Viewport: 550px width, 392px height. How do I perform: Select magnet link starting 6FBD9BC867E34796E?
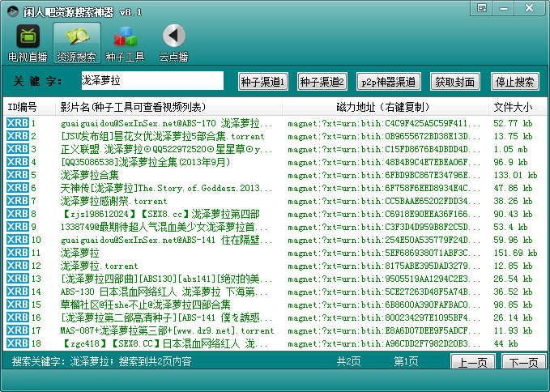(x=384, y=175)
